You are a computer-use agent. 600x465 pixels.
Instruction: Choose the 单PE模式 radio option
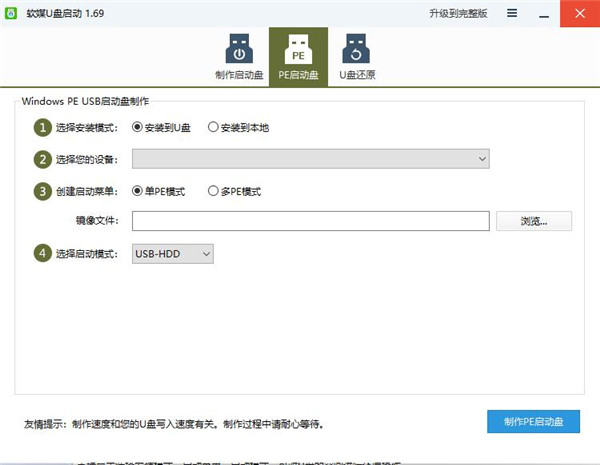[138, 191]
